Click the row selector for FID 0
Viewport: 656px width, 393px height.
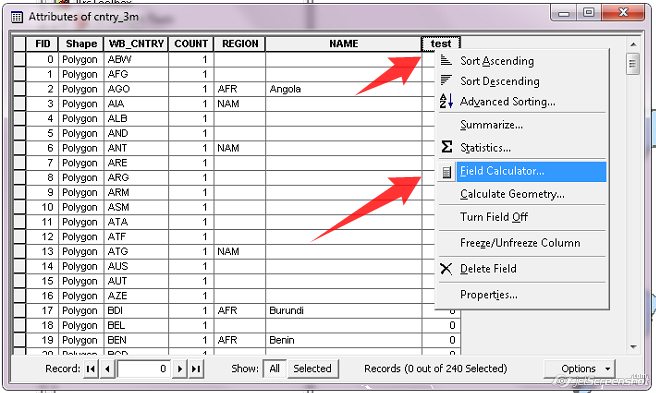[19, 59]
